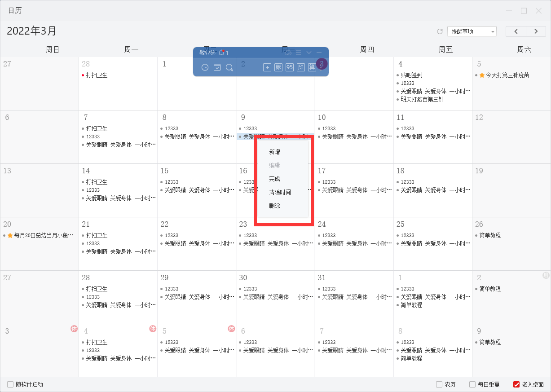Select the 12333 entry on March 22
The width and height of the screenshot is (551, 392).
pyautogui.click(x=171, y=235)
